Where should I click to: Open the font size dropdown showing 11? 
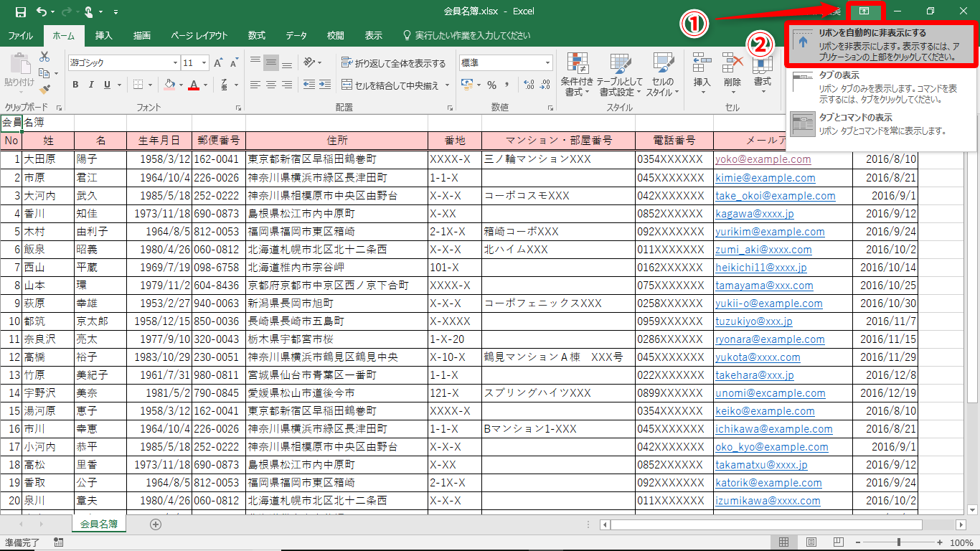204,63
